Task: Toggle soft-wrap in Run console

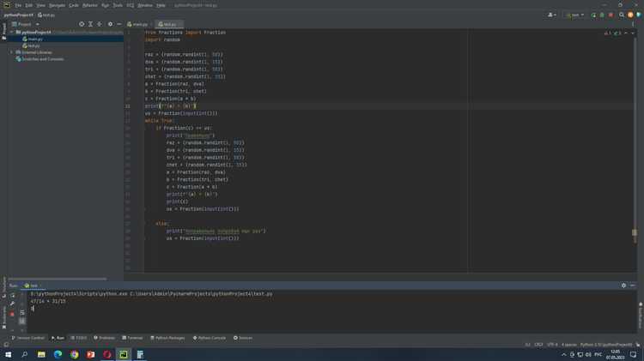Action: click(x=22, y=313)
